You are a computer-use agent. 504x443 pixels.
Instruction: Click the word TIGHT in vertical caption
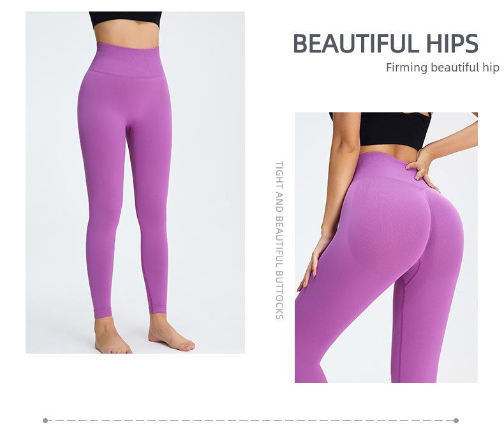(x=279, y=175)
